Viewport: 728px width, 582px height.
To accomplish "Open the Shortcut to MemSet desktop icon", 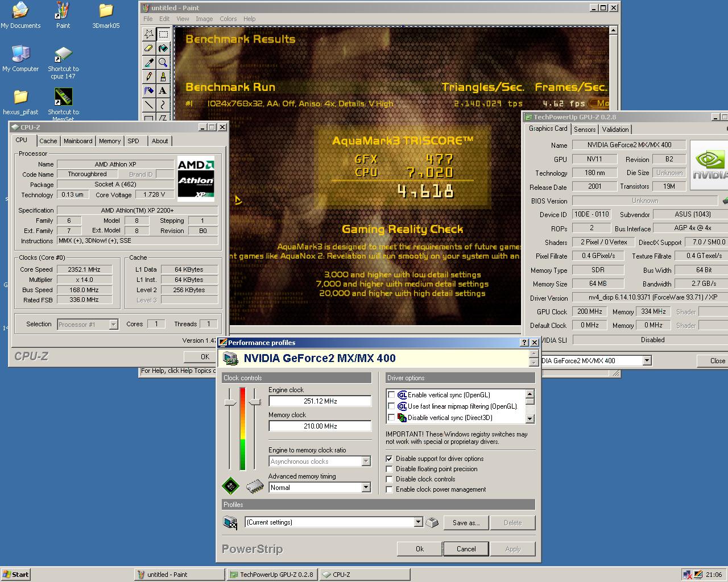I will [63, 105].
